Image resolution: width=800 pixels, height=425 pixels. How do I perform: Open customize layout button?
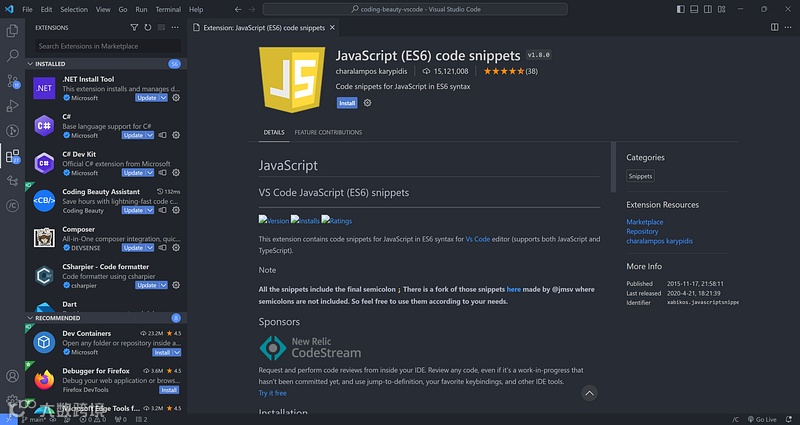click(x=721, y=9)
